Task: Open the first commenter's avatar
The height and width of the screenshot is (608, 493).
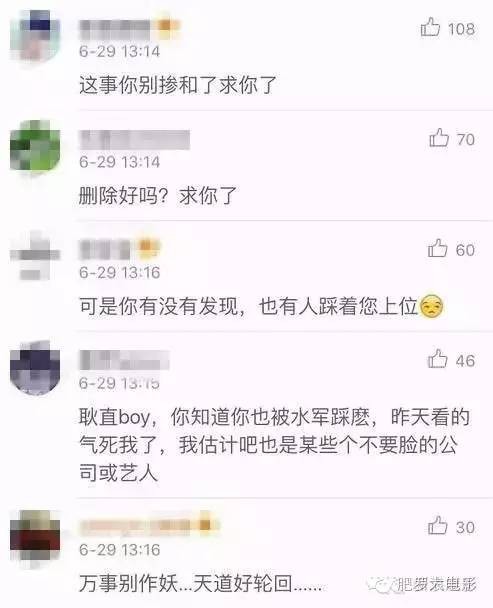Action: pos(35,36)
